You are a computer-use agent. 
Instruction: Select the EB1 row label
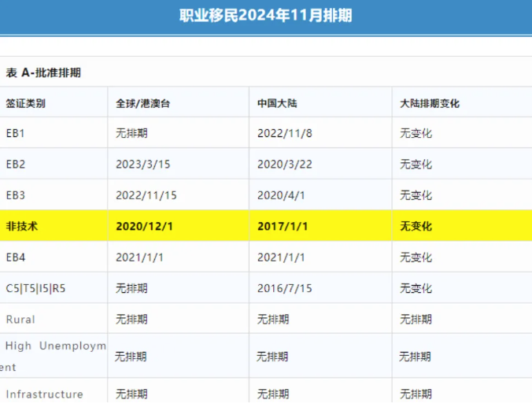15,133
